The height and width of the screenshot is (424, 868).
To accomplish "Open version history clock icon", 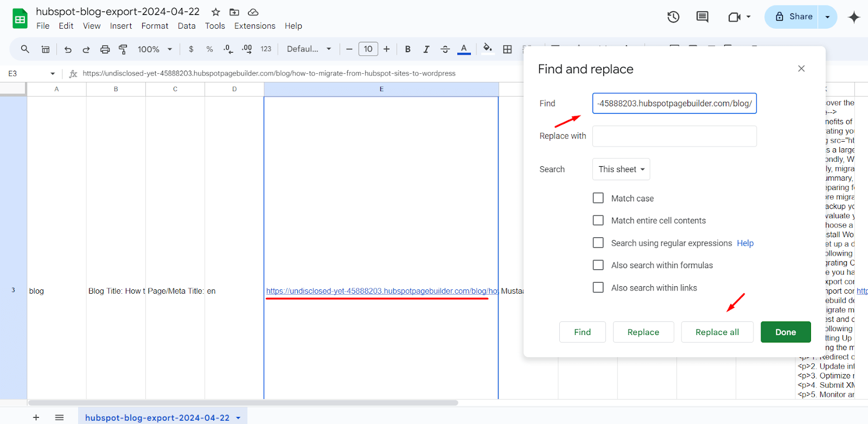I will (x=673, y=17).
